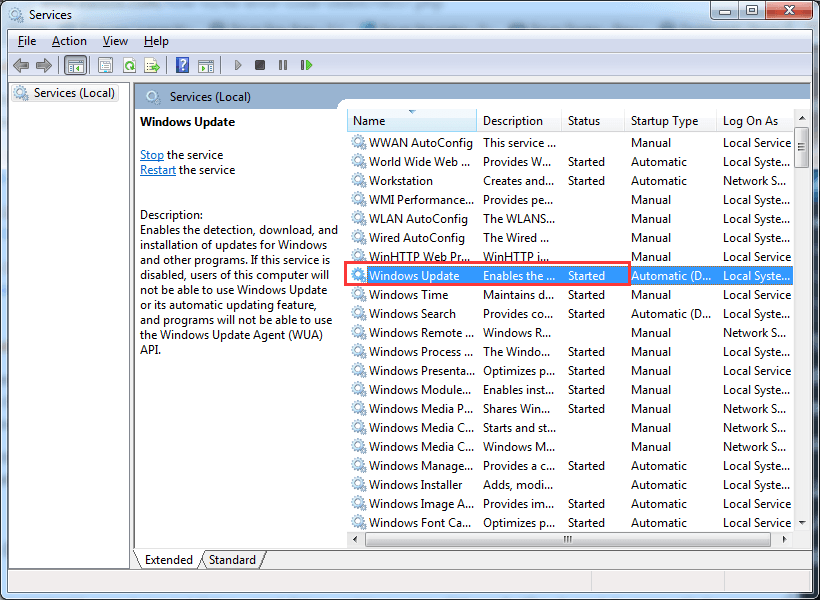Switch to the Standard tab
The width and height of the screenshot is (820, 600).
(x=232, y=560)
